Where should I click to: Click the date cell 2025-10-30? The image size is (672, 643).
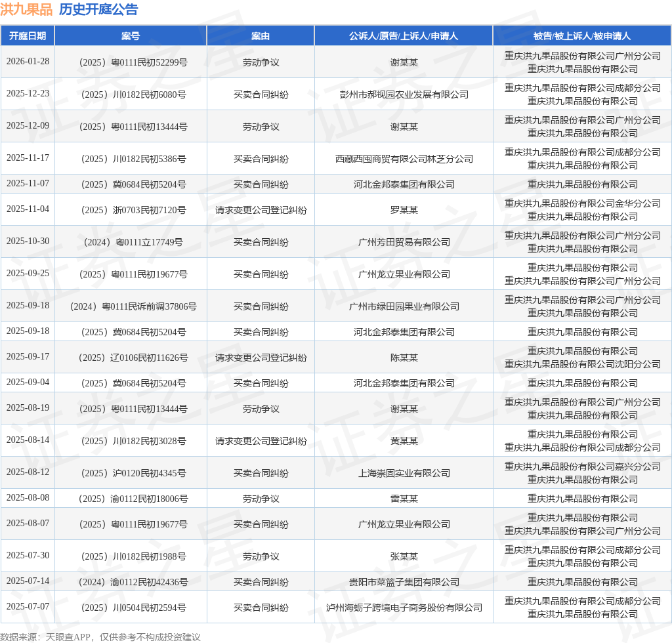(28, 241)
